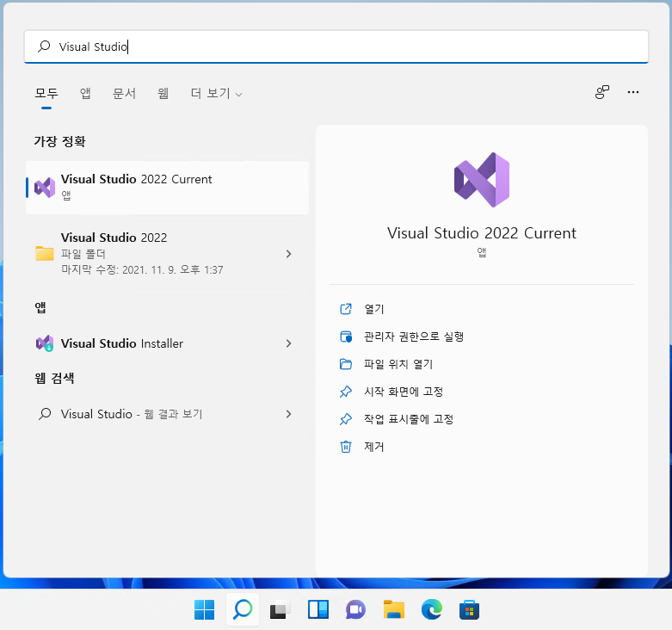672x630 pixels.
Task: Click the web search magnifier icon
Action: tap(45, 414)
